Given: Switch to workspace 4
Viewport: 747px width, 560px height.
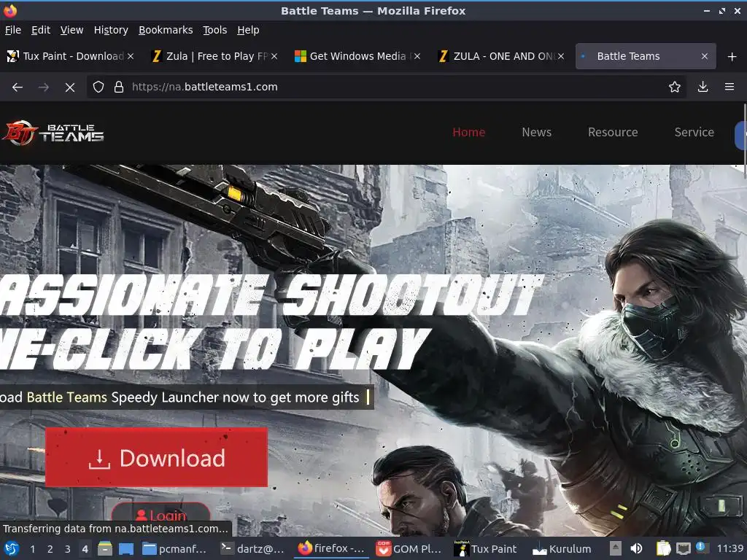Looking at the screenshot, I should 85,549.
